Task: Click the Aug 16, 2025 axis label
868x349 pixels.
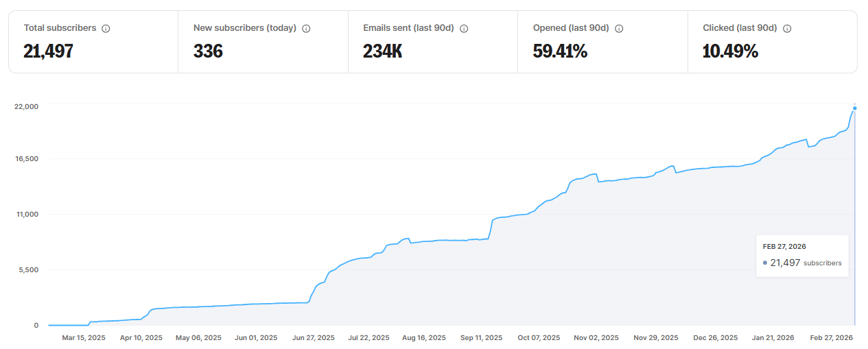Action: [424, 337]
